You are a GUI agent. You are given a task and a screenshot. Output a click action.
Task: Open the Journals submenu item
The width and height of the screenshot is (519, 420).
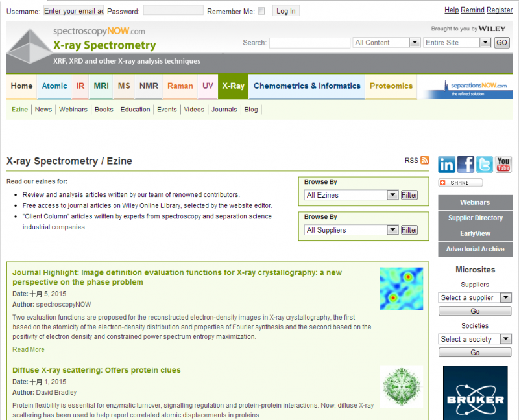pos(224,110)
